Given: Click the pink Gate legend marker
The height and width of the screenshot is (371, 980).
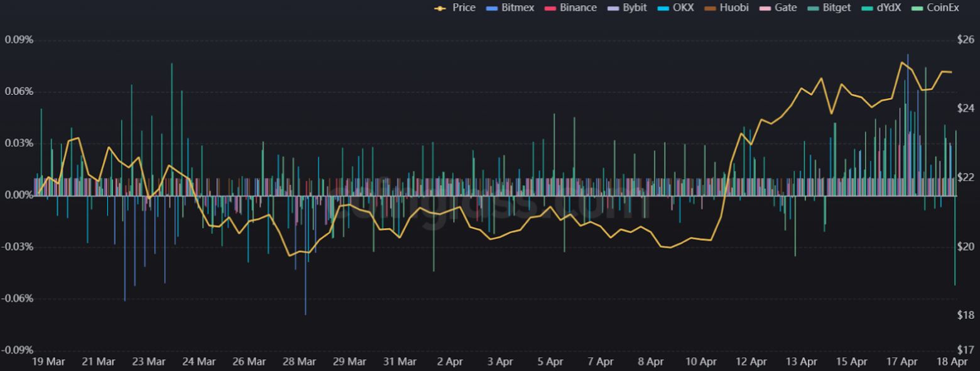Looking at the screenshot, I should click(764, 8).
